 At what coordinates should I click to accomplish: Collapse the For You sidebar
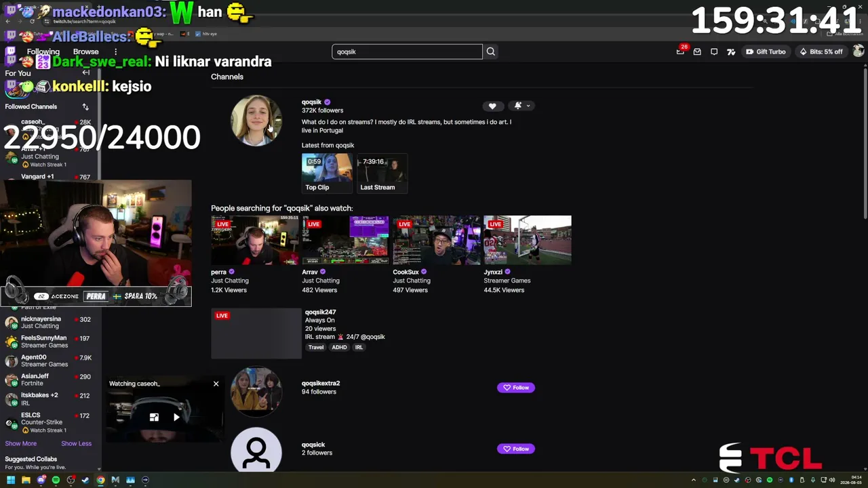click(x=85, y=73)
